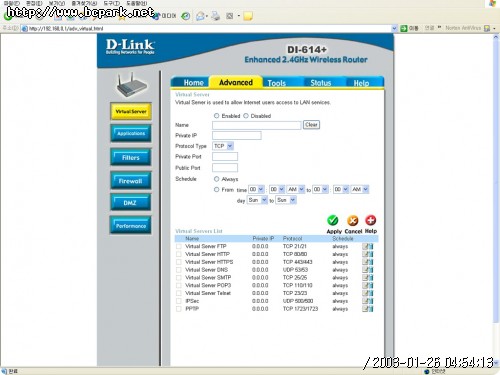Check the Virtual Server FTP checkbox
The image size is (500, 375).
(x=179, y=246)
